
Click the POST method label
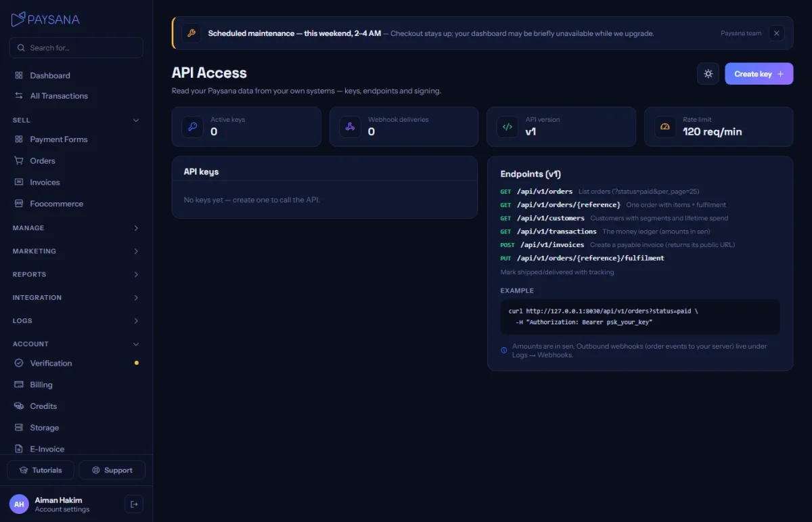click(507, 245)
